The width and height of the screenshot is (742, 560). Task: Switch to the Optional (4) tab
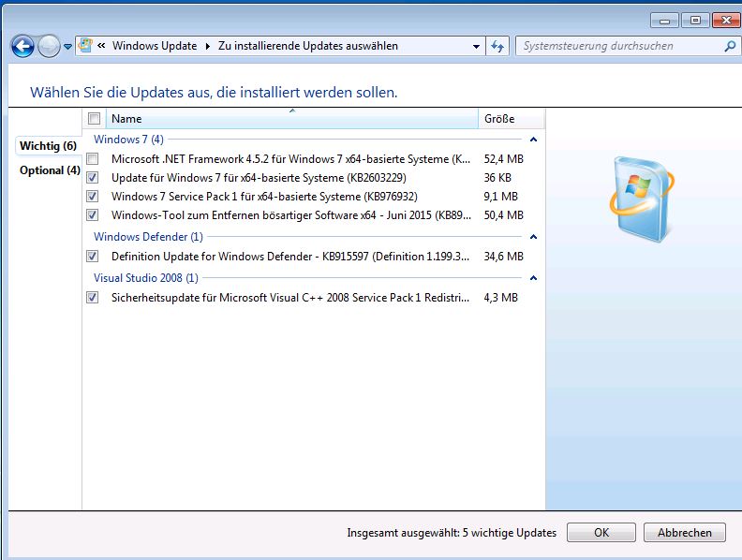tap(50, 170)
